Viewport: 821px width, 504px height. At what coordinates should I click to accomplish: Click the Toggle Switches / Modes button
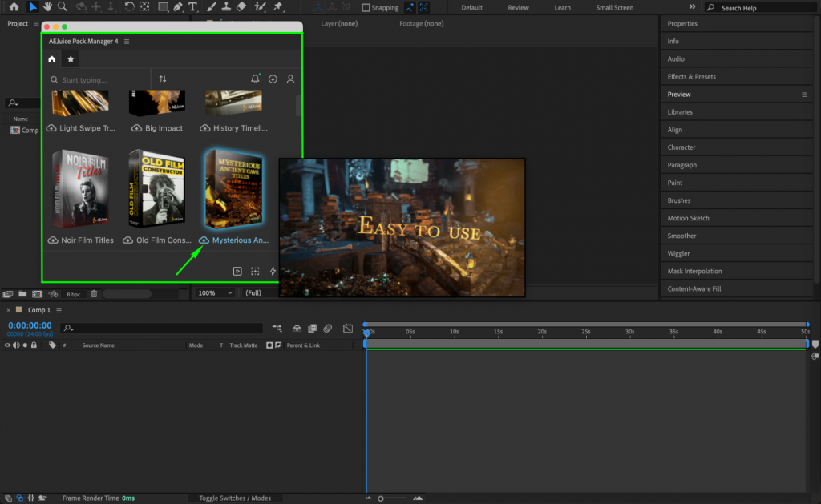(x=235, y=498)
